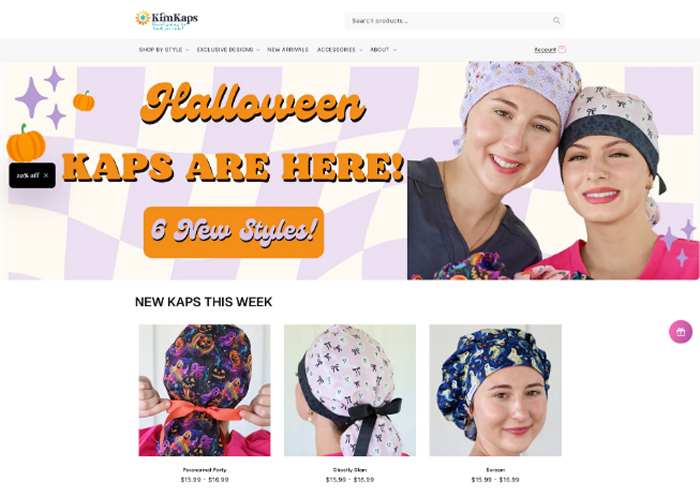Open the blue ghost bouffant kap photo
700x500 pixels.
coord(495,390)
